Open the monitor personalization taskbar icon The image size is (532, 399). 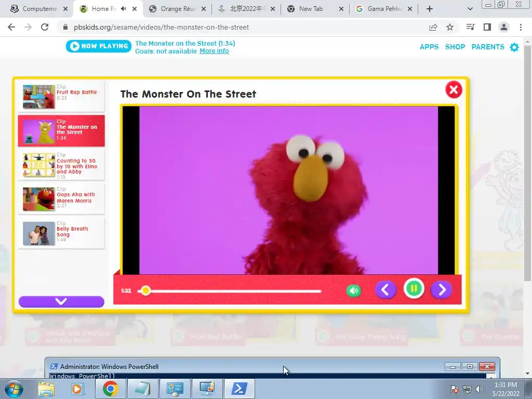[x=207, y=389]
